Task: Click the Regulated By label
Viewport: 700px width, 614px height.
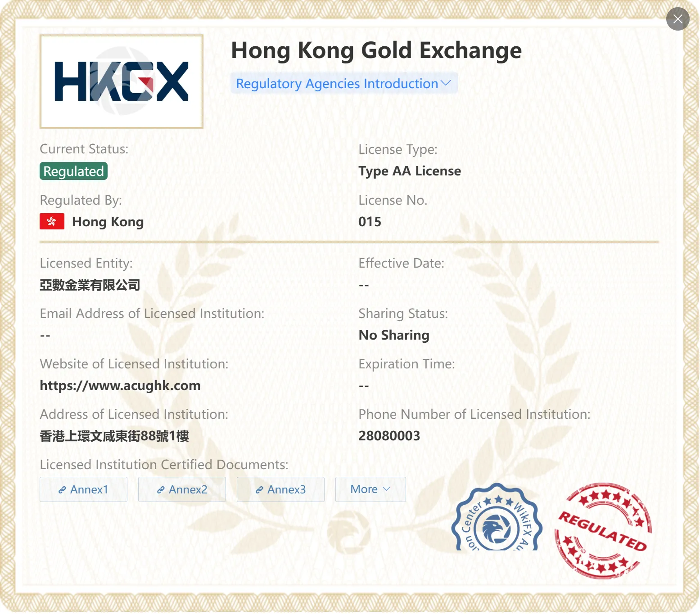Action: pyautogui.click(x=81, y=200)
